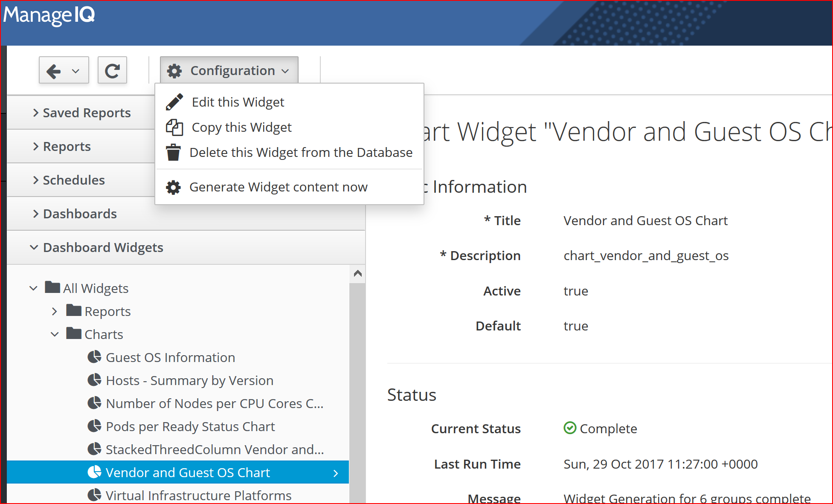This screenshot has width=833, height=504.
Task: Select Edit this Widget
Action: (x=238, y=101)
